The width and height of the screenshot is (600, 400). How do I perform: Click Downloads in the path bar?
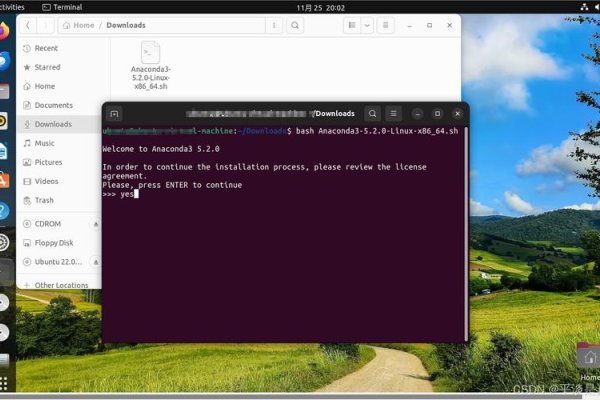click(126, 25)
